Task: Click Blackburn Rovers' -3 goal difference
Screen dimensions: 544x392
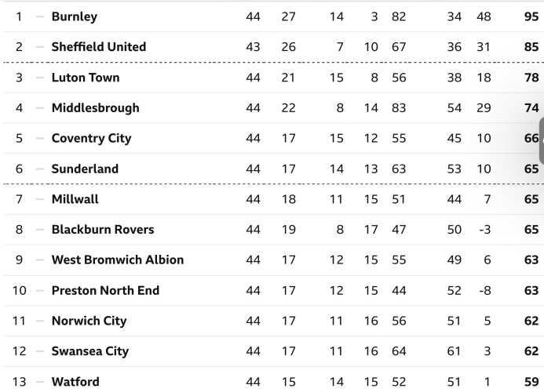Action: coord(484,230)
